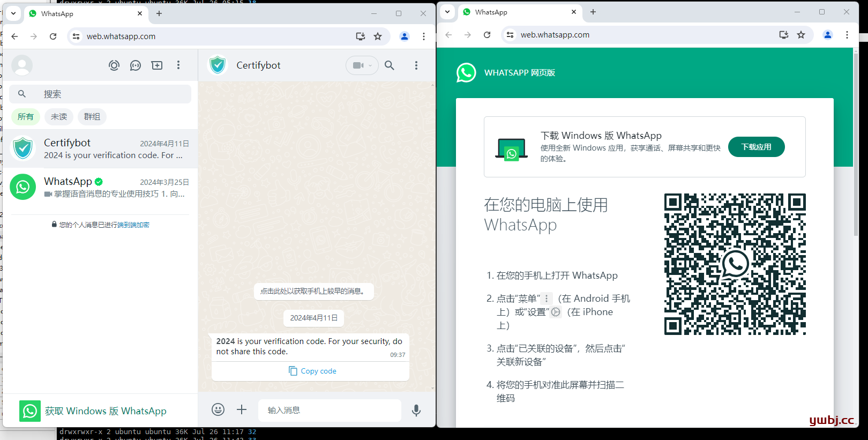
Task: Open Chrome profile in left window
Action: tap(405, 36)
